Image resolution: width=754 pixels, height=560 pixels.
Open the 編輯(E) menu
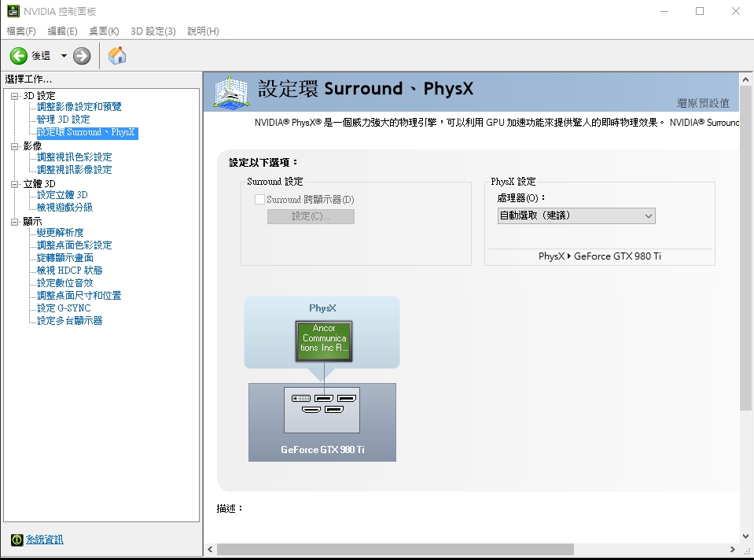coord(63,31)
